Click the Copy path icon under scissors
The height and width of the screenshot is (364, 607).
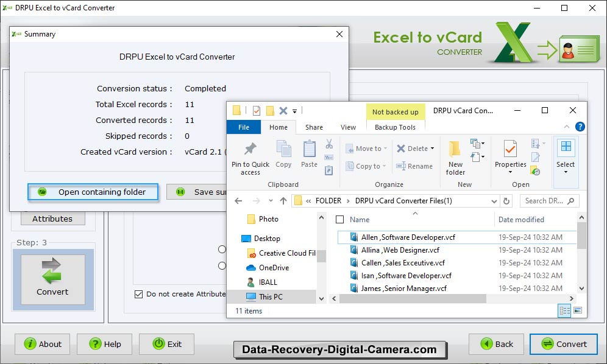pyautogui.click(x=329, y=158)
